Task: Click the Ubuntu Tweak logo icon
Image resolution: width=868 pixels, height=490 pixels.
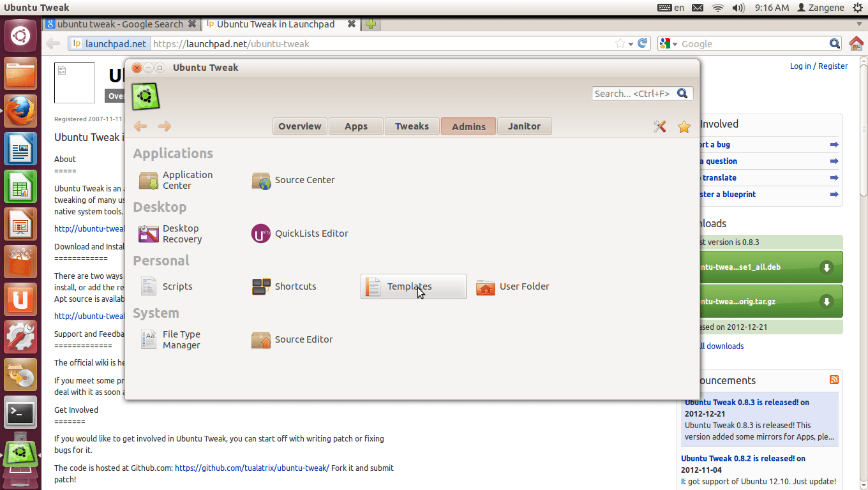Action: 146,96
